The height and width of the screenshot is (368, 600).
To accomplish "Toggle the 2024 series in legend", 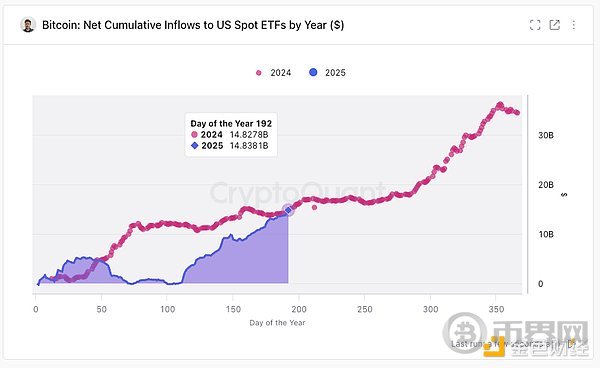I will coord(274,73).
